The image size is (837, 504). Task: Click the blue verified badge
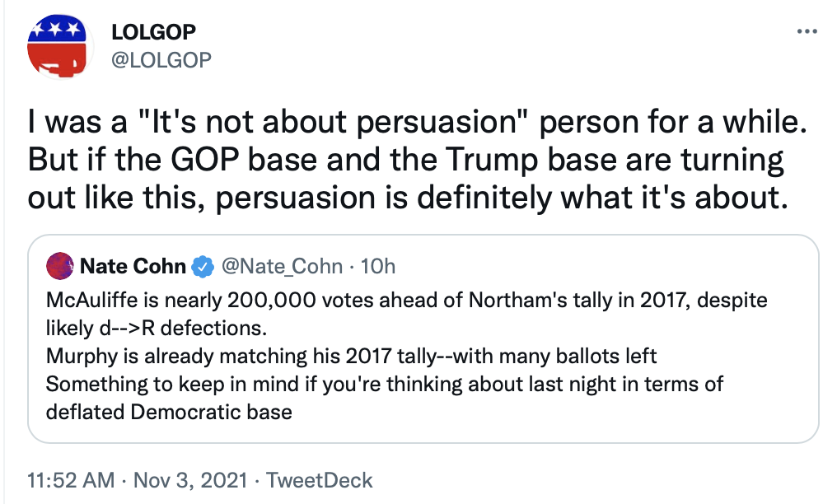pos(202,266)
